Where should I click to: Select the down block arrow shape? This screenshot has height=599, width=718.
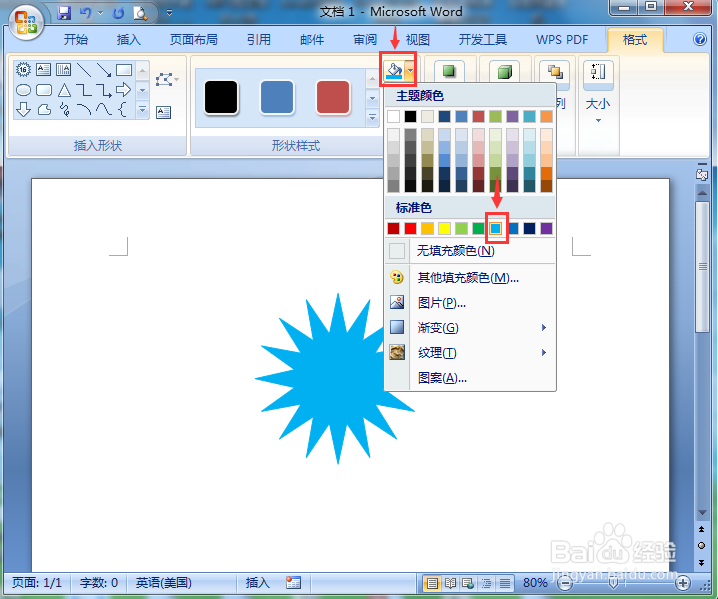[x=23, y=109]
